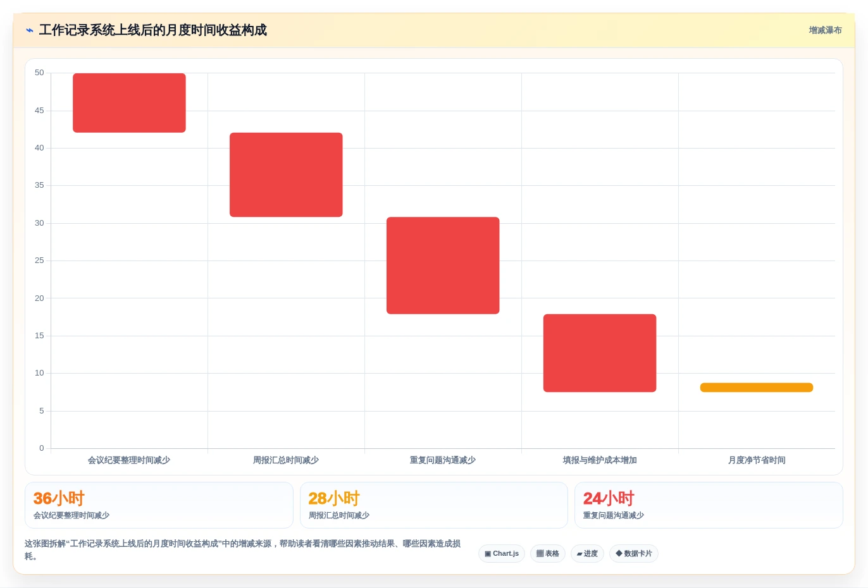Image resolution: width=868 pixels, height=588 pixels.
Task: Select the red bar for 重复问题沟通减少
Action: coord(443,266)
